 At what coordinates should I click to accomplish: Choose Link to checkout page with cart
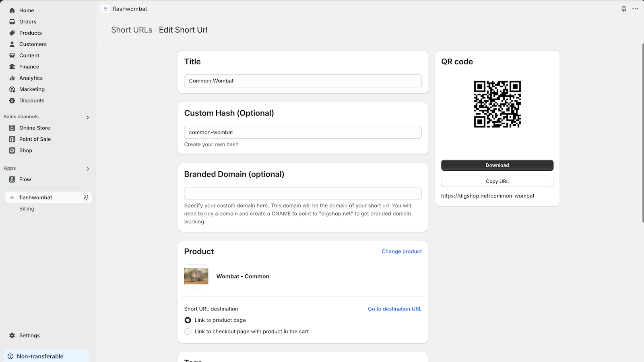pos(188,331)
